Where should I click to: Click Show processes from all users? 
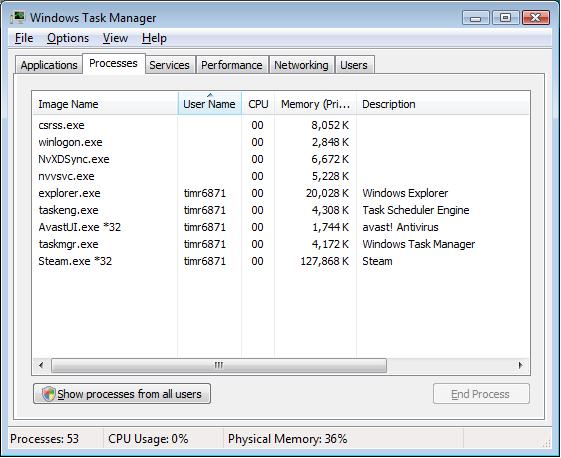(x=122, y=394)
